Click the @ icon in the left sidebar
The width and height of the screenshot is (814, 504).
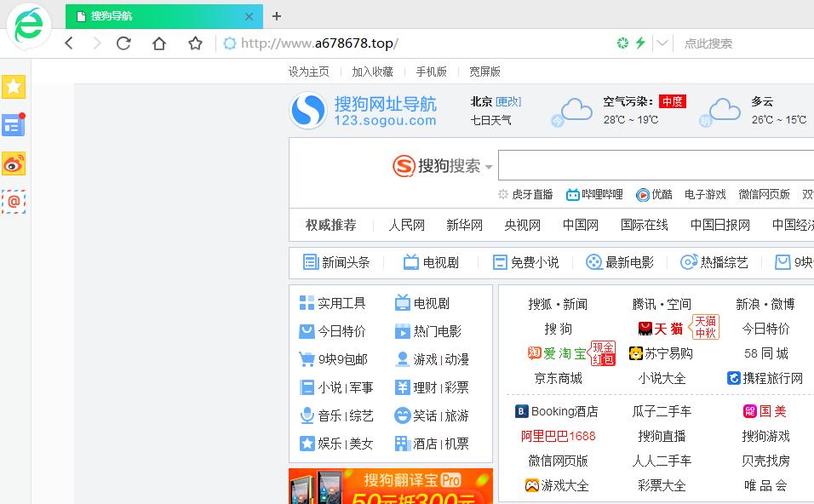click(x=14, y=203)
